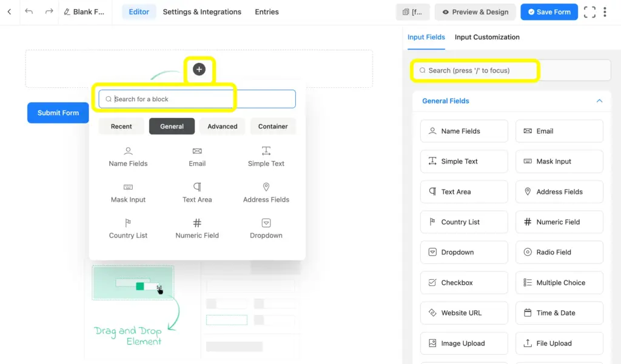Open the Input Customization tab
This screenshot has width=621, height=364.
click(x=486, y=37)
